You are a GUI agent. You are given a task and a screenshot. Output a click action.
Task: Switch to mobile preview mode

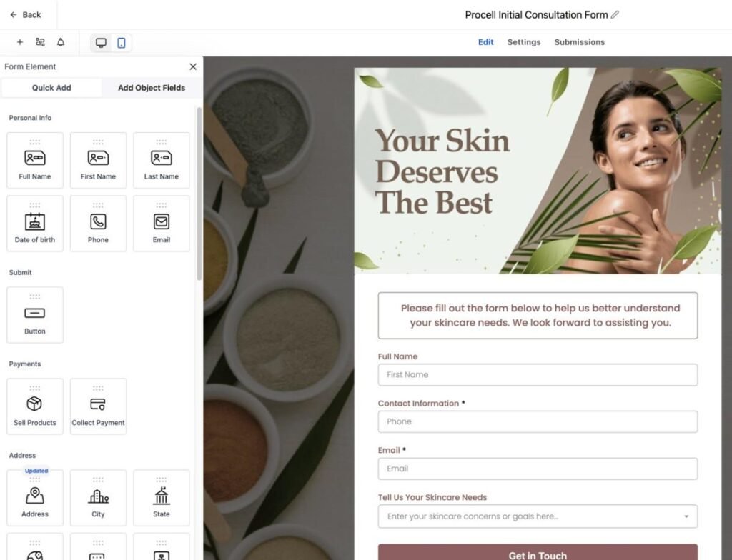122,43
